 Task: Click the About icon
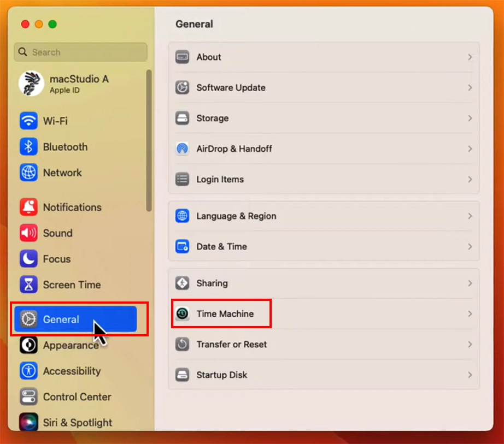182,57
